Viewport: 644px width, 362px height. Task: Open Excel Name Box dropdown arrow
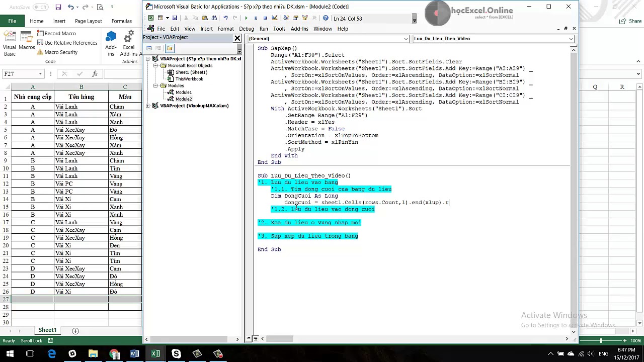click(40, 74)
